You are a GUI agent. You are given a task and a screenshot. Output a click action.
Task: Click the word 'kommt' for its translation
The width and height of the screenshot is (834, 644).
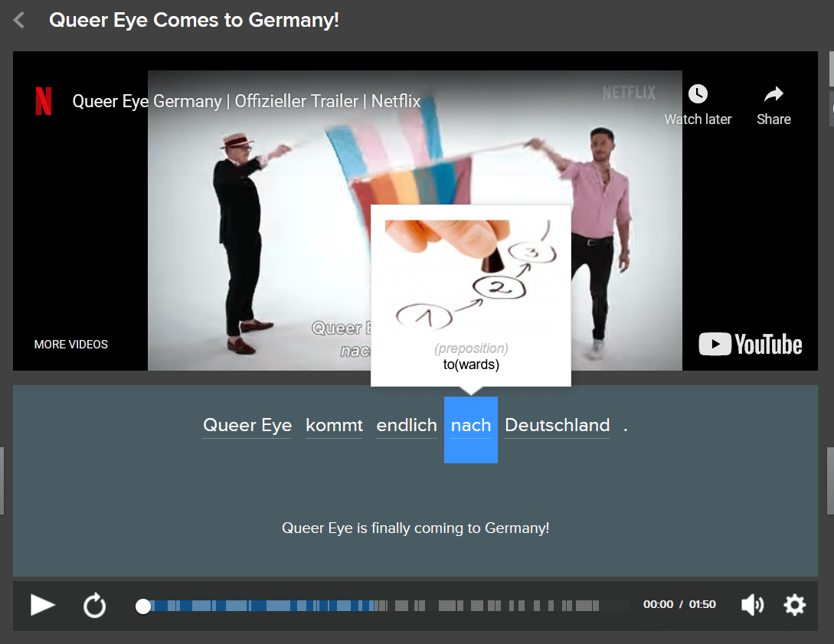pos(334,425)
